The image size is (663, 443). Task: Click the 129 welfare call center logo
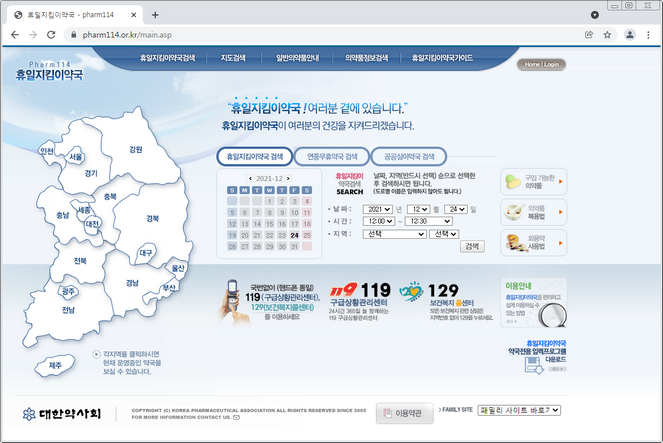(x=411, y=291)
